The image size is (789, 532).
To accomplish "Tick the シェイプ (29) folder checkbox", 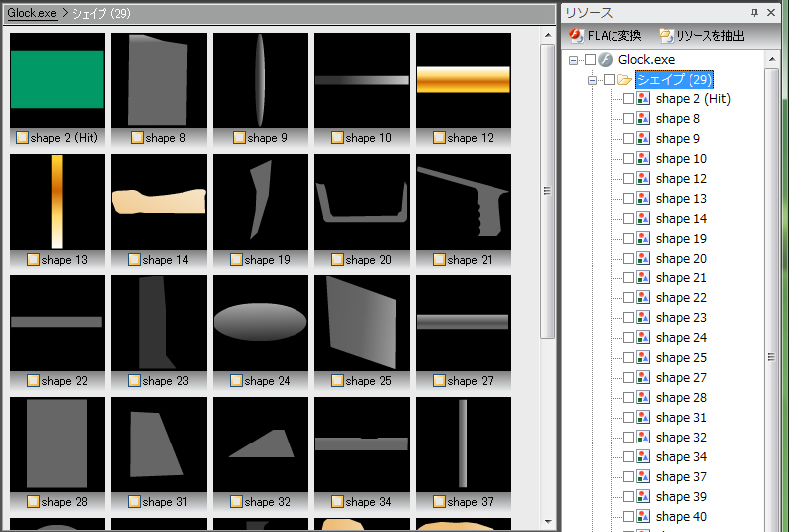I will pos(609,79).
